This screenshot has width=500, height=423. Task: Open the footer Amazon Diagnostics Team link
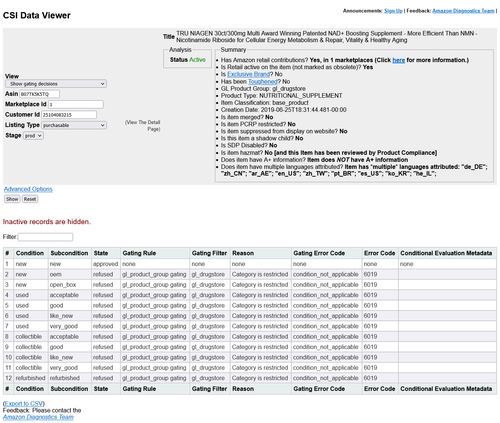(x=38, y=417)
